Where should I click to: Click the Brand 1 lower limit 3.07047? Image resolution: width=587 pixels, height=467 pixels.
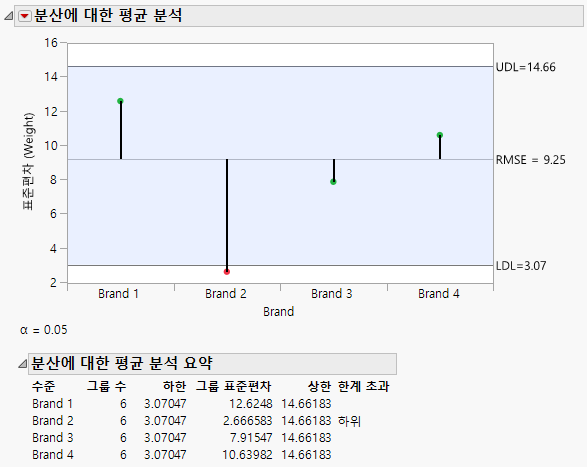[165, 404]
